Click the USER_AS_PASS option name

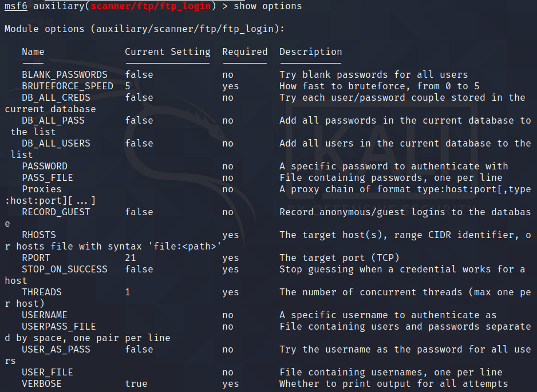56,349
